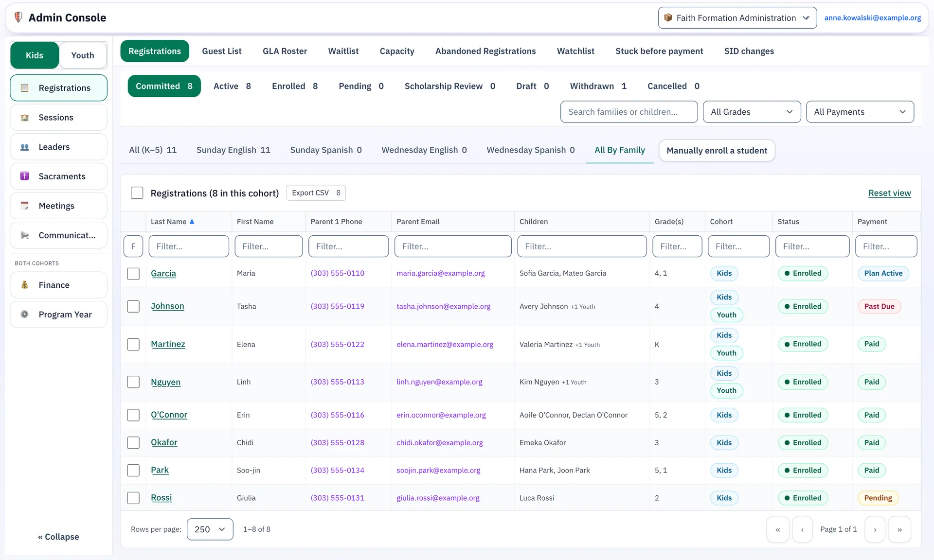Click the Program Year gear icon
The height and width of the screenshot is (560, 934).
coord(25,315)
